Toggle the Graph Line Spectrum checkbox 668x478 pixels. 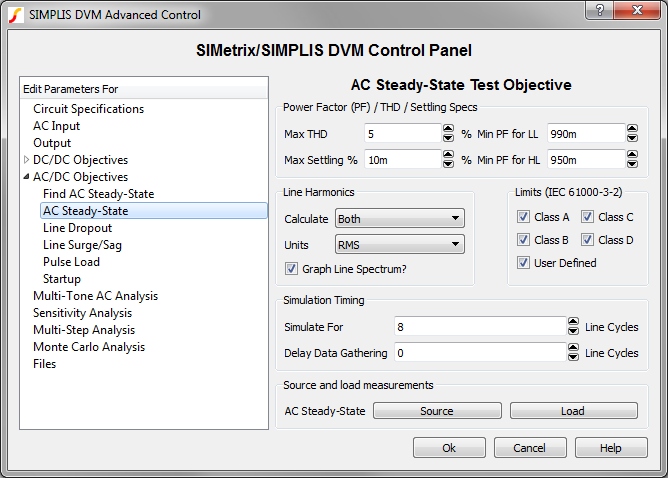point(292,268)
